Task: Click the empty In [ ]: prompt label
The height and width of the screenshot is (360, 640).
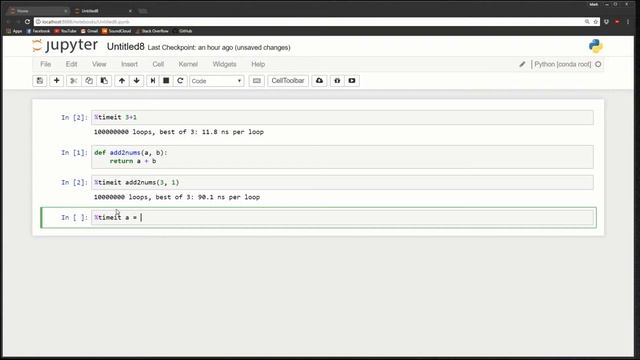Action: 74,218
